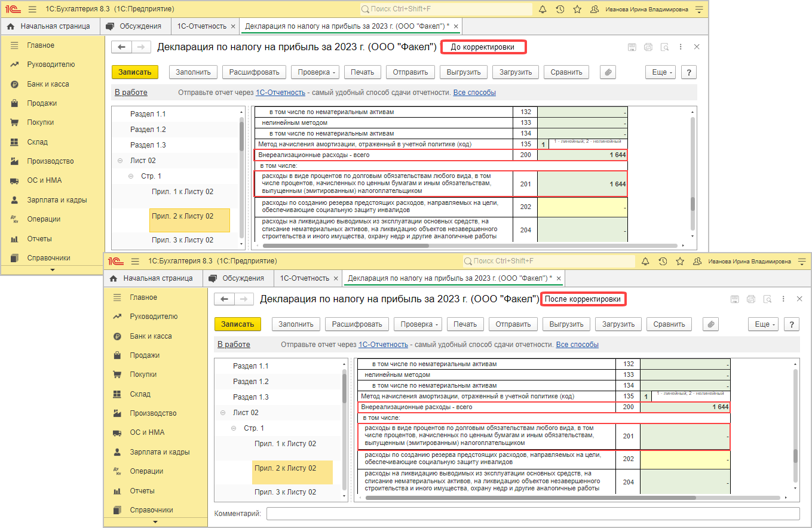Click the back arrow beside the 'До корректировки' declaration title
Image resolution: width=812 pixels, height=528 pixels.
pyautogui.click(x=122, y=47)
